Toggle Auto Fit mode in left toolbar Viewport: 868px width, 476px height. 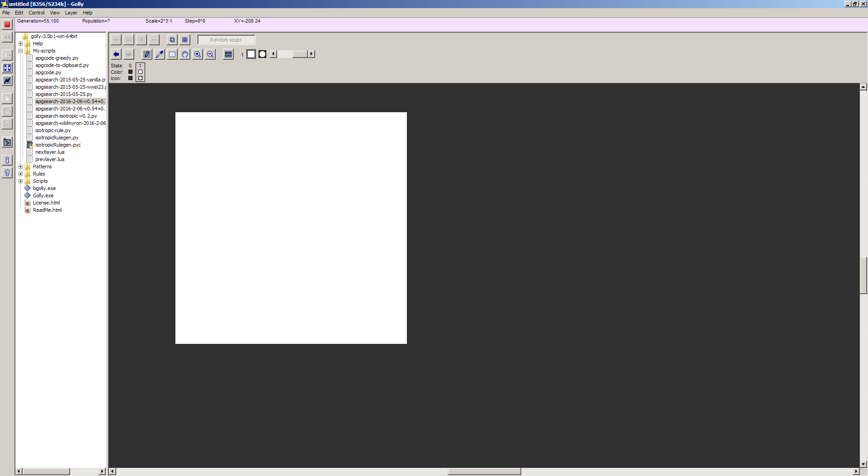pyautogui.click(x=7, y=68)
